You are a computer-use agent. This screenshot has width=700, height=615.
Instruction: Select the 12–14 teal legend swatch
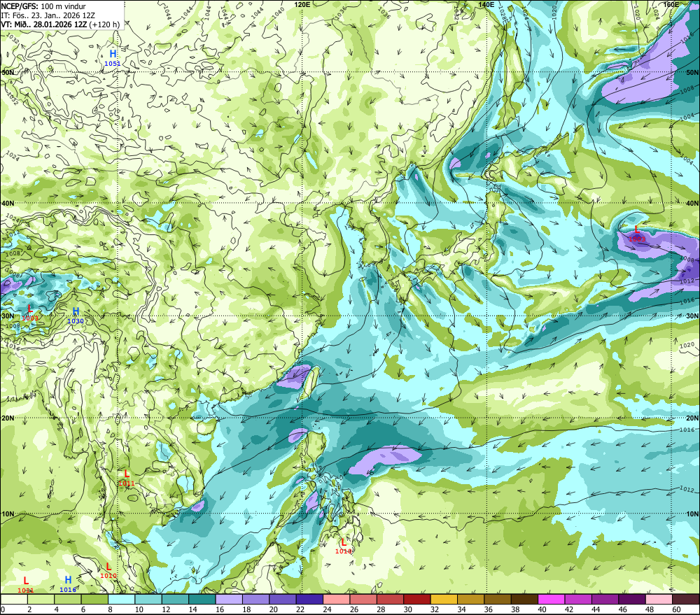pyautogui.click(x=175, y=600)
